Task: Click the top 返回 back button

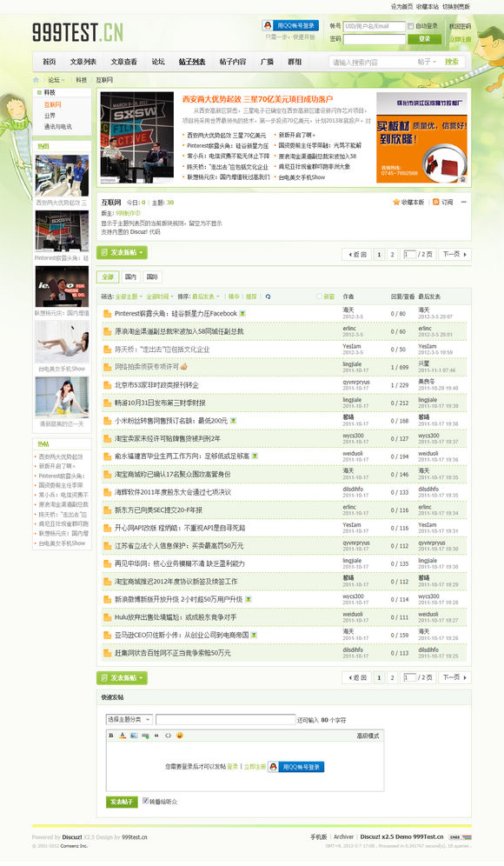Action: [356, 254]
